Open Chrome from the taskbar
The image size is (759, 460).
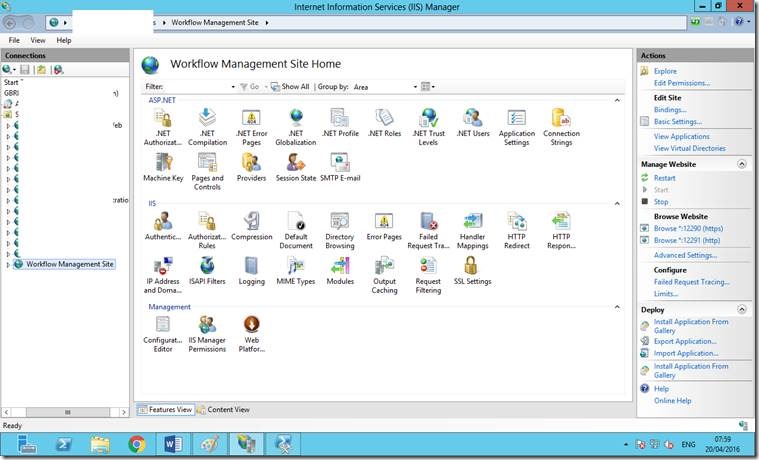137,444
